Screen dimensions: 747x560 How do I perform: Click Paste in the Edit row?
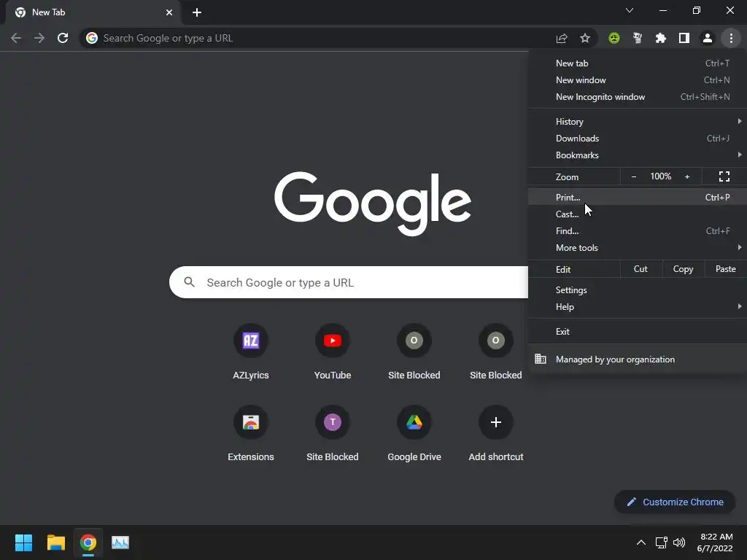[726, 269]
